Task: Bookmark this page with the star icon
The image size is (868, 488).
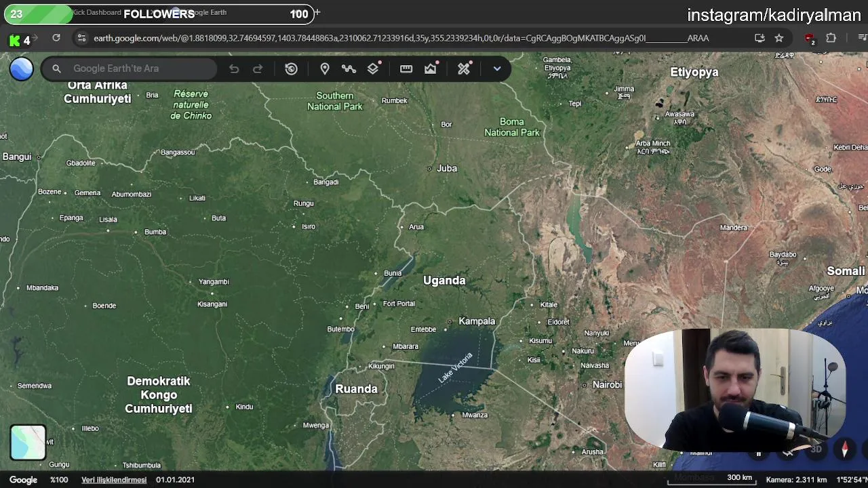Action: [x=779, y=39]
